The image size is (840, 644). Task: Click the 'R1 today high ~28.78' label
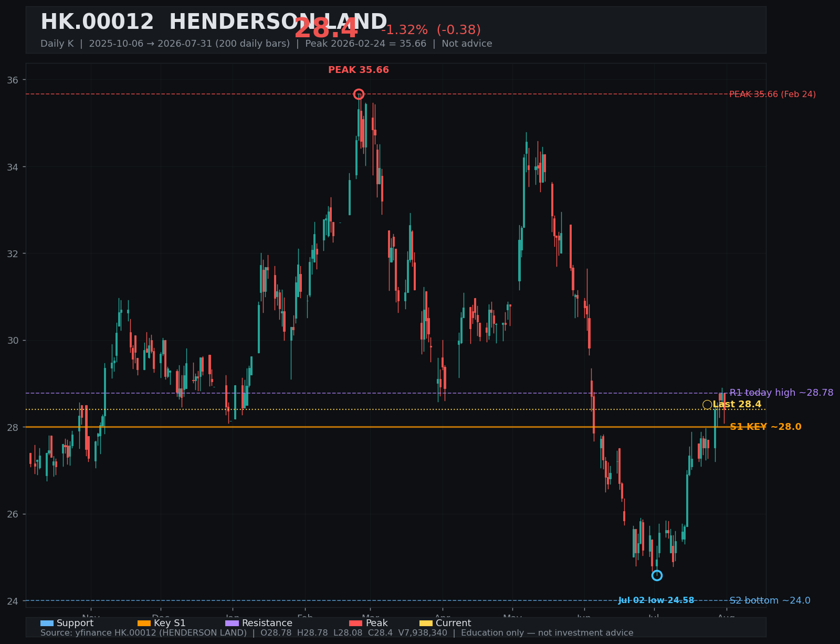tap(781, 393)
